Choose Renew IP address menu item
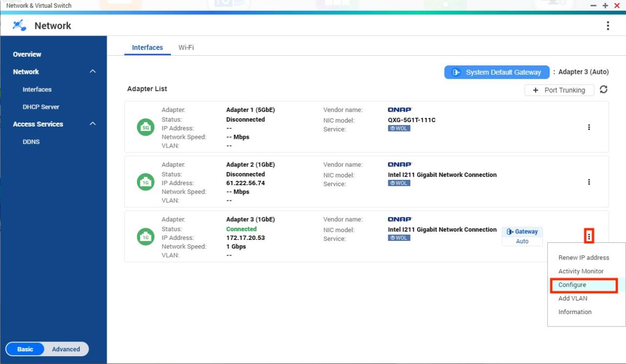Screen dimensions: 626x364 (583, 257)
